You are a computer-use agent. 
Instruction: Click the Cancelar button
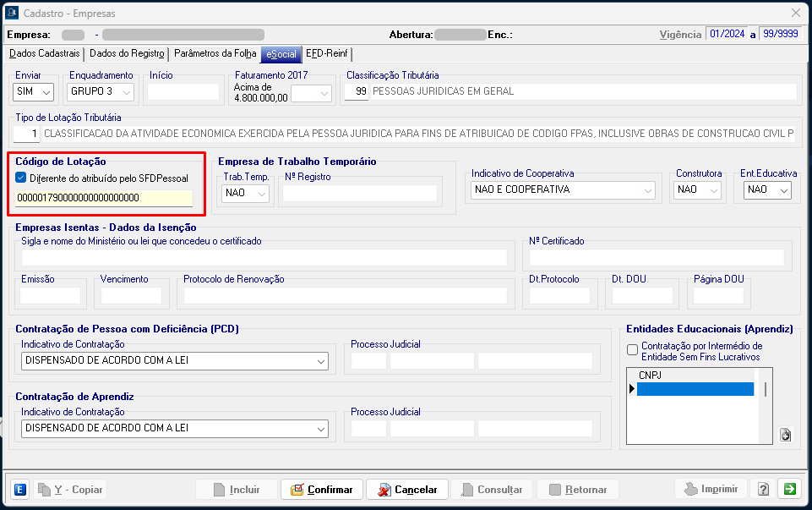coord(407,490)
